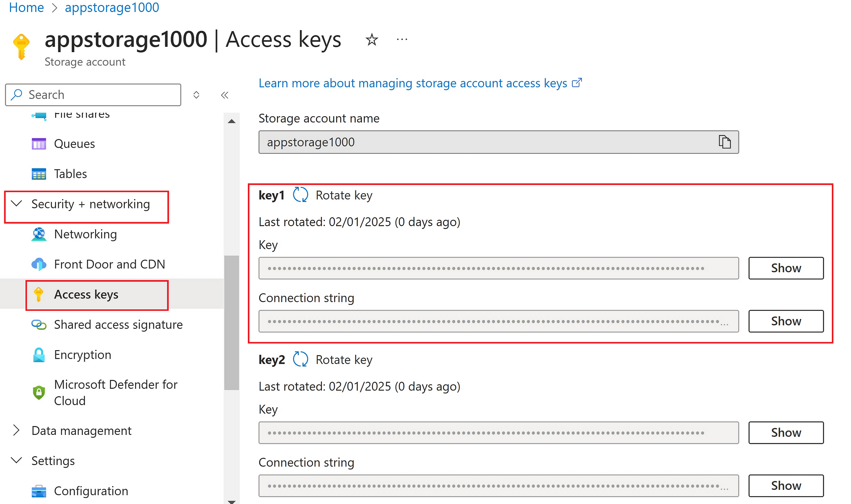This screenshot has height=504, width=851.
Task: Click the File shares icon in the sidebar
Action: click(x=39, y=116)
